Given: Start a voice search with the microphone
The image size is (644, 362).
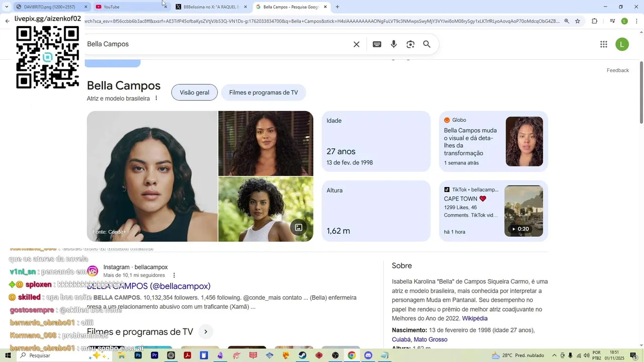Looking at the screenshot, I should tap(394, 44).
